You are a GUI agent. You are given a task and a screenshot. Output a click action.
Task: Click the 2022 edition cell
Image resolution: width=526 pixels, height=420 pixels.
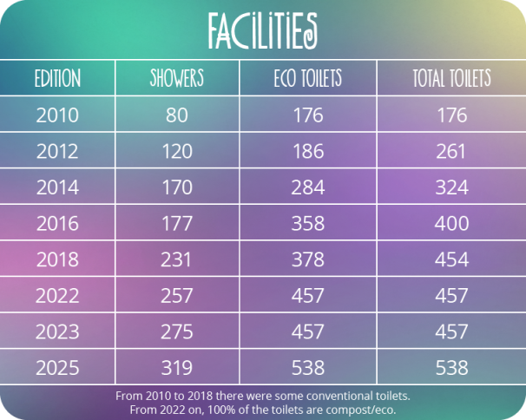pyautogui.click(x=57, y=296)
